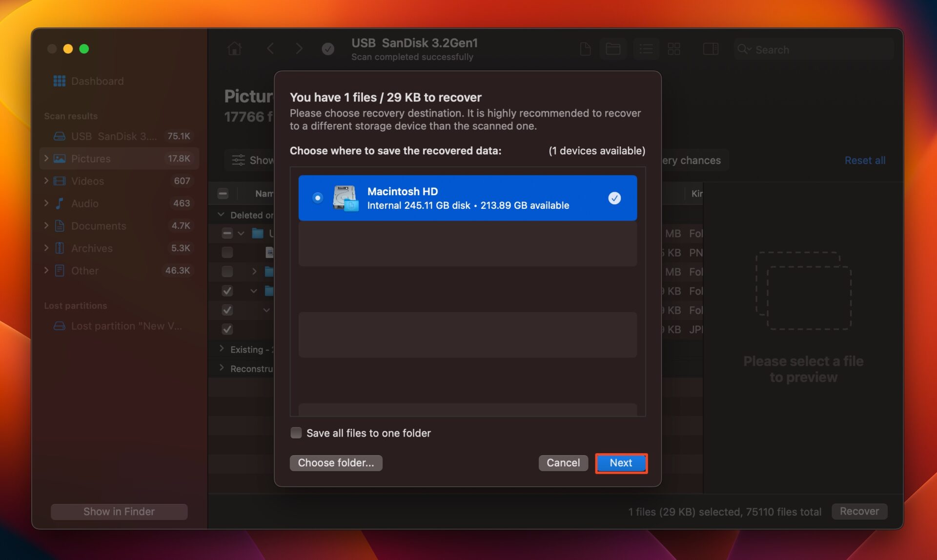The image size is (937, 560).
Task: Collapse the Deleted files section
Action: (x=220, y=215)
